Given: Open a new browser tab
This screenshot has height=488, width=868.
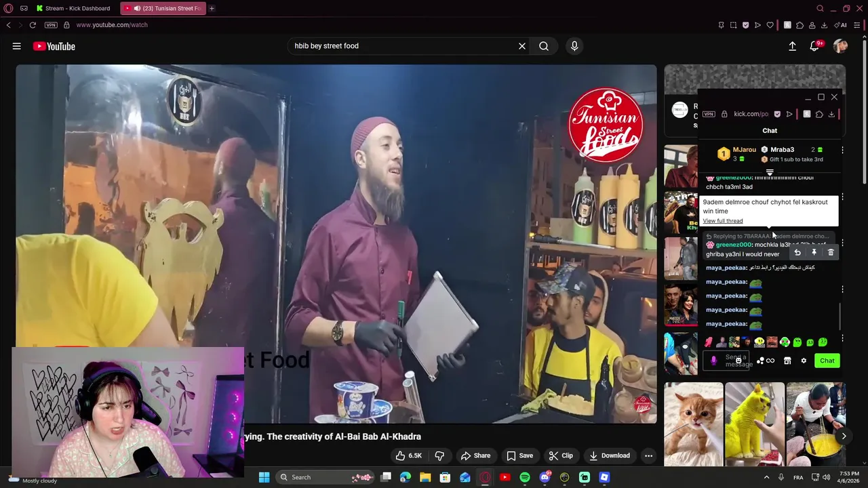Looking at the screenshot, I should tap(212, 8).
